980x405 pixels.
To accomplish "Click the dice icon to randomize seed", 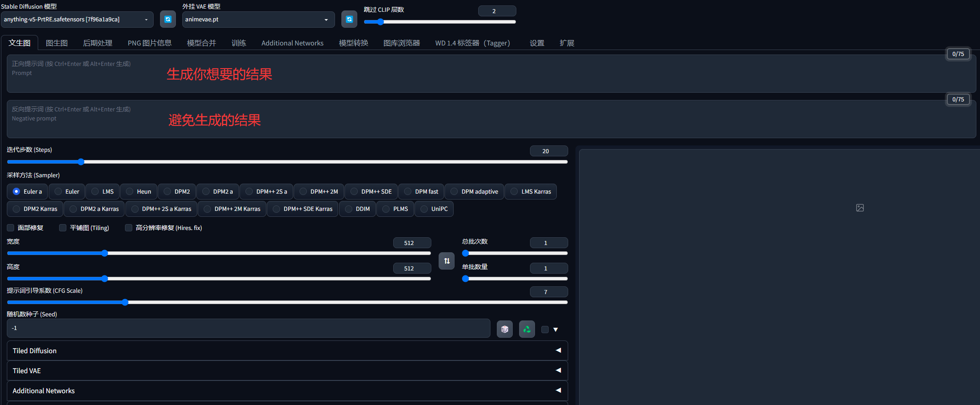I will pos(505,329).
